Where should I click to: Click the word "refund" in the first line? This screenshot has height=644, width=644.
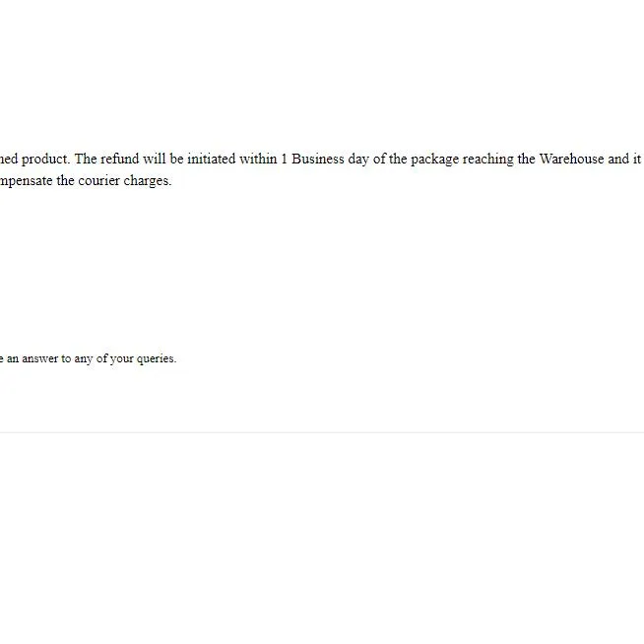click(x=120, y=159)
